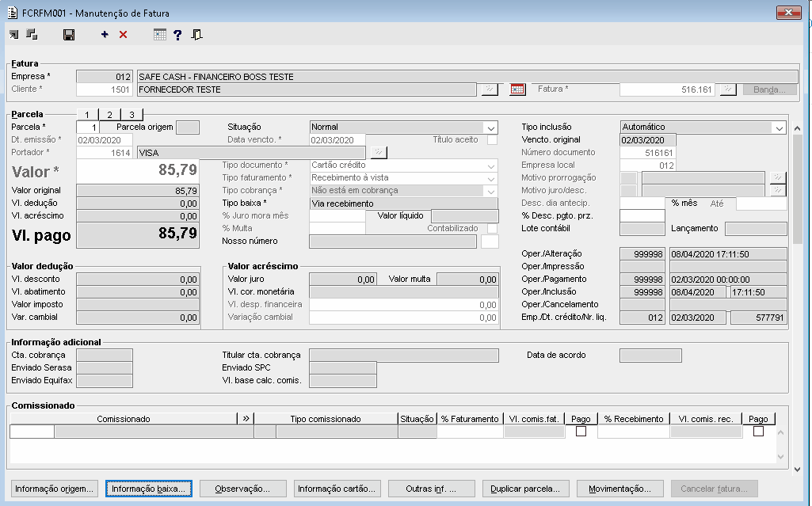The image size is (812, 506).
Task: Click the red X delete icon
Action: pyautogui.click(x=123, y=35)
